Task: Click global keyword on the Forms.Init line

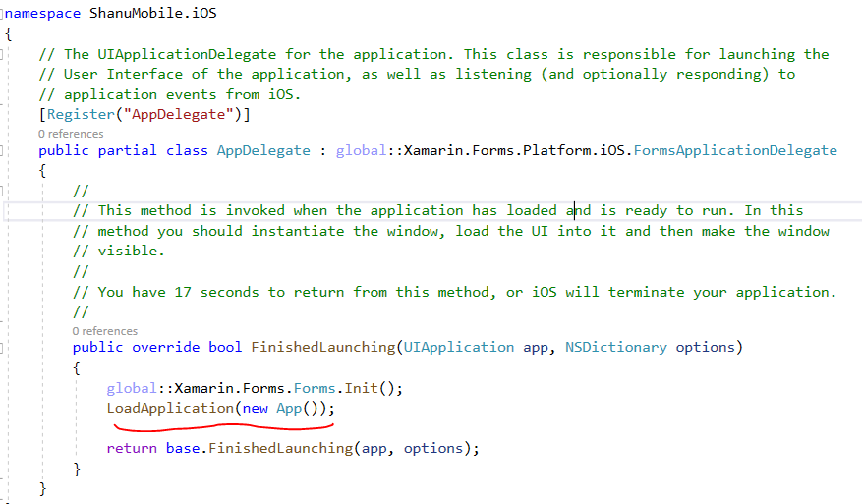Action: 132,389
